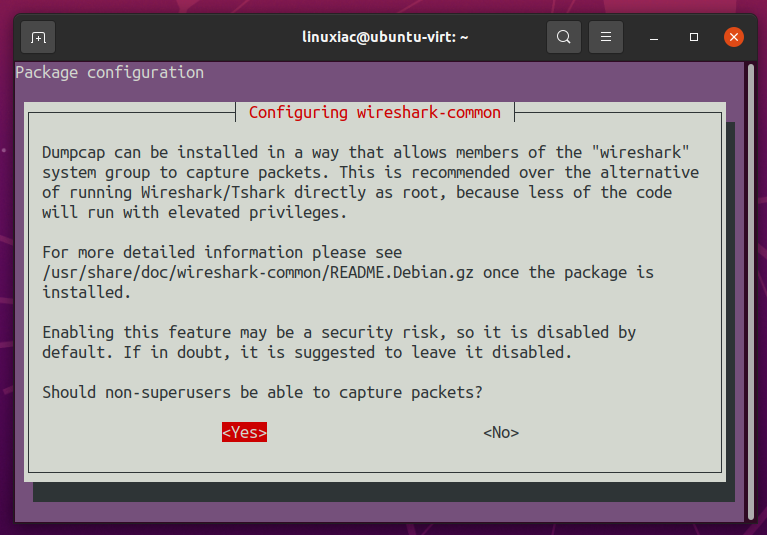Screen dimensions: 767x535
Task: Click the 'Should non-superusers be able to capture packets?' question
Action: coord(262,392)
